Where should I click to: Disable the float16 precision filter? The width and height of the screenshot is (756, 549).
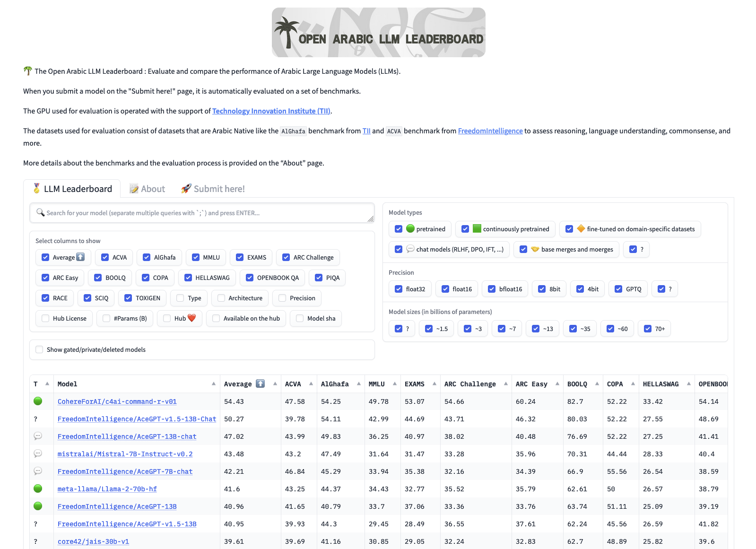click(445, 289)
